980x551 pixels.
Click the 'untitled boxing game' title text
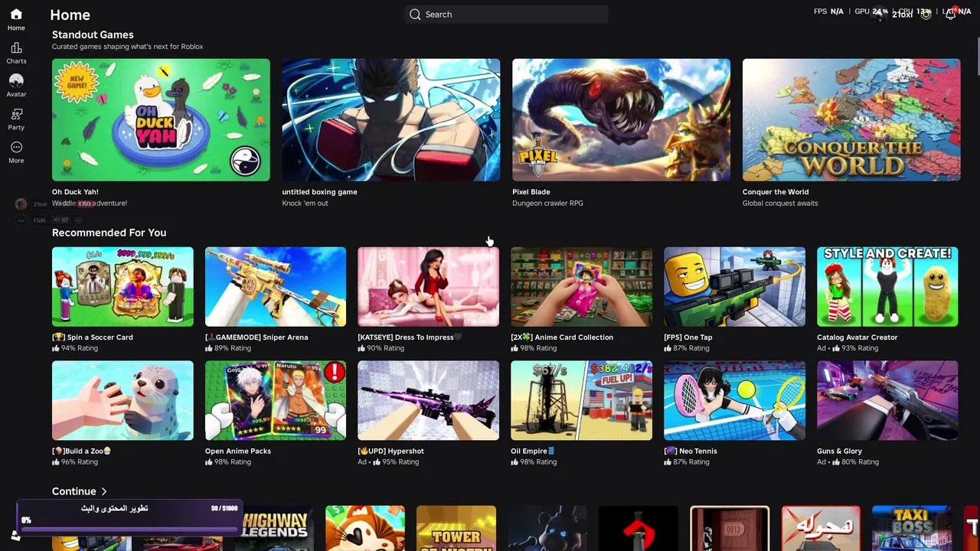[319, 192]
